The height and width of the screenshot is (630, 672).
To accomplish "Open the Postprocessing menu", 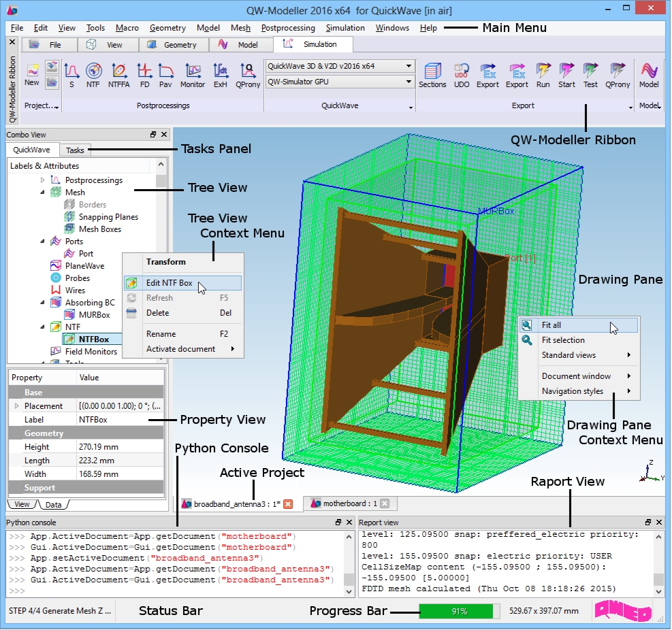I will [x=288, y=28].
